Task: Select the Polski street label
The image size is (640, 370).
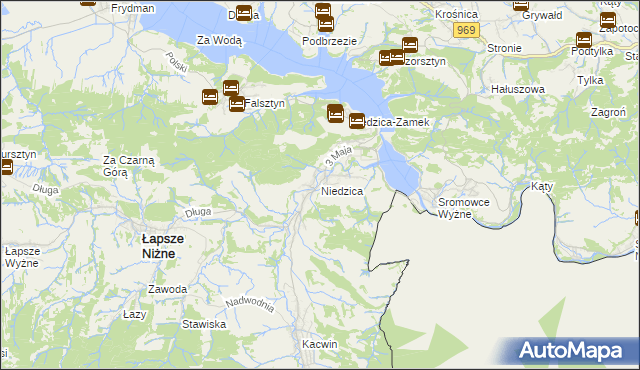Action: click(x=176, y=62)
